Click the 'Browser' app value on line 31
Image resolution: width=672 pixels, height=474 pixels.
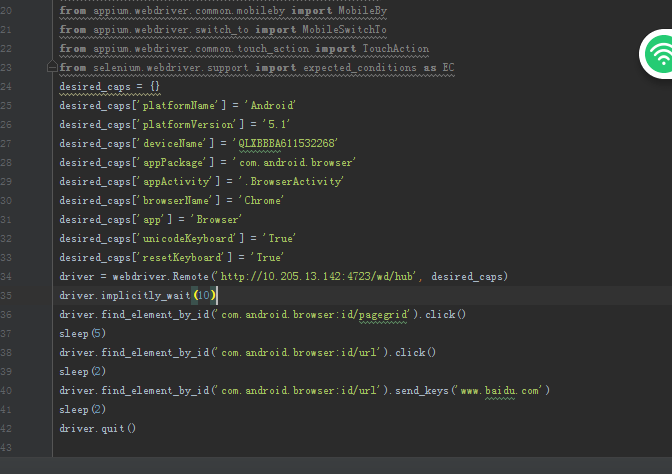(x=216, y=219)
